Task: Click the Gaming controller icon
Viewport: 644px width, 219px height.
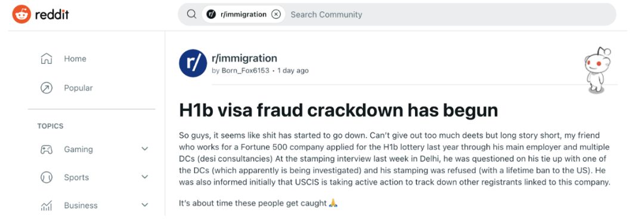Action: click(47, 150)
